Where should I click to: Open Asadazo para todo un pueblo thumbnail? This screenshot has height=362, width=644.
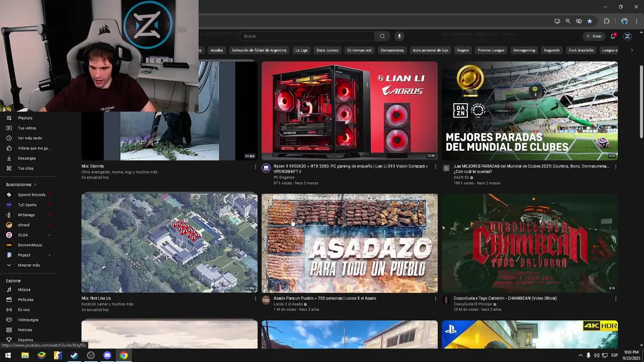pyautogui.click(x=350, y=243)
